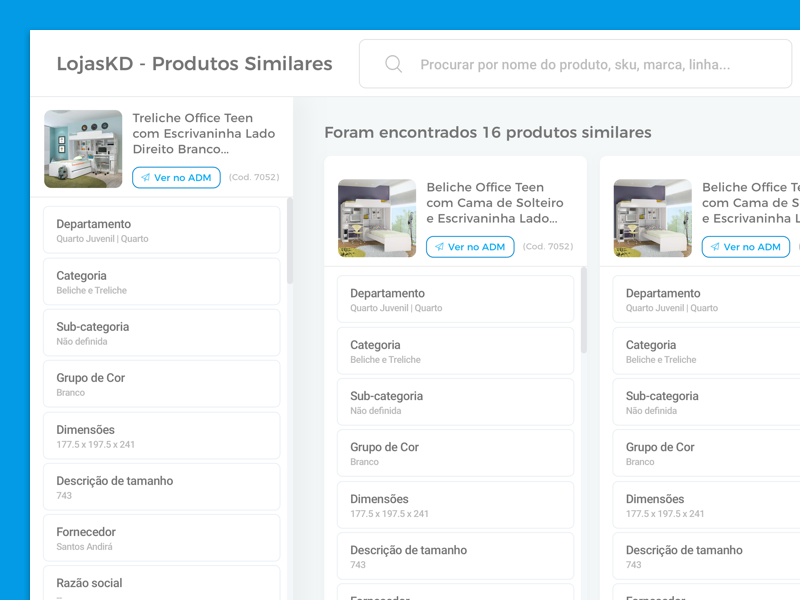
Task: Select the Treliche Office Teen product name
Action: [x=204, y=134]
